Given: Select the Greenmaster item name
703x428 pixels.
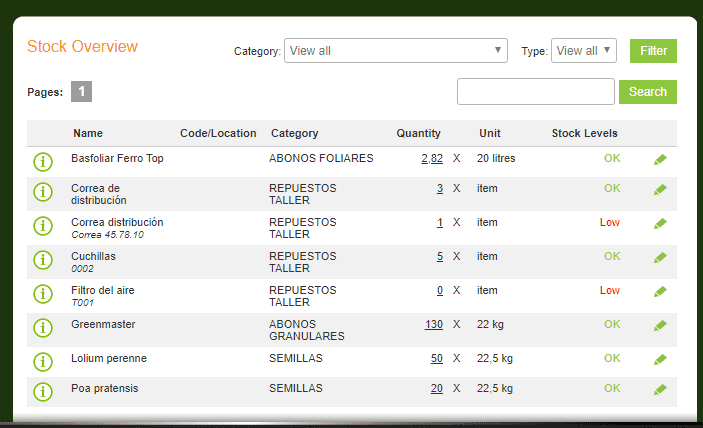Looking at the screenshot, I should (x=103, y=324).
